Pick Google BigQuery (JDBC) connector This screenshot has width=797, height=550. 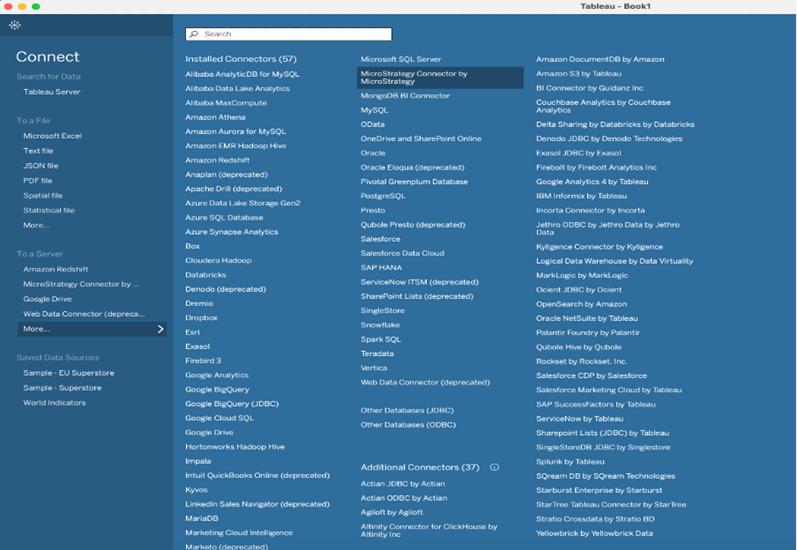pos(232,404)
